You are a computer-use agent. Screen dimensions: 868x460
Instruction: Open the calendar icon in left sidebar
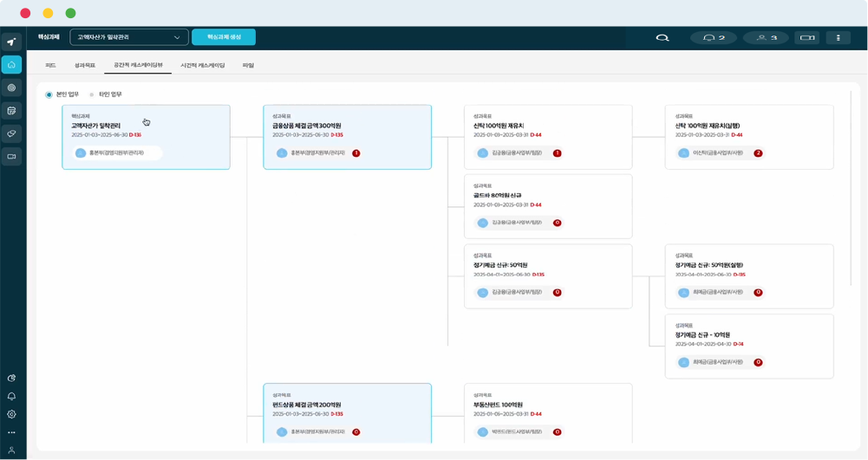point(11,111)
